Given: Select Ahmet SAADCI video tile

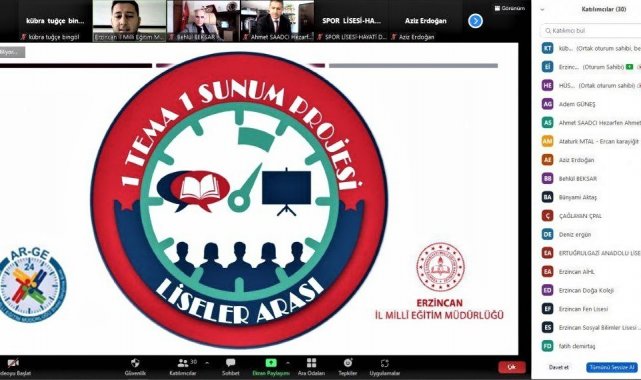Looking at the screenshot, I should click(x=278, y=21).
